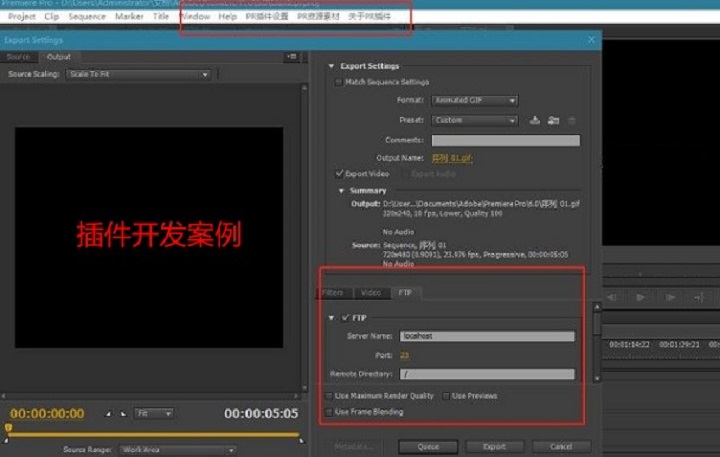Click the preview pane vertical scrollbar
Viewport: 720px width, 457px height.
coord(304,238)
